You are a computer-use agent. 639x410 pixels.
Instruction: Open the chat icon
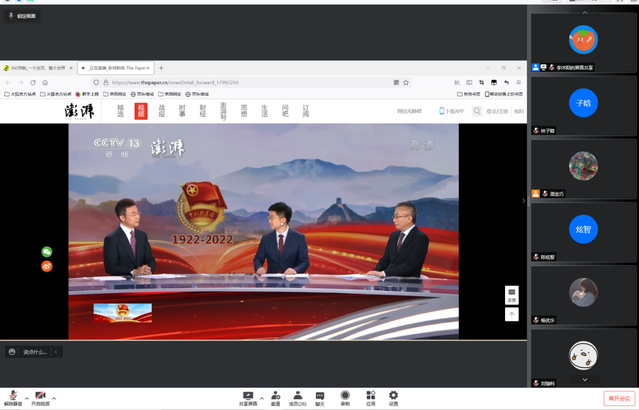click(320, 397)
